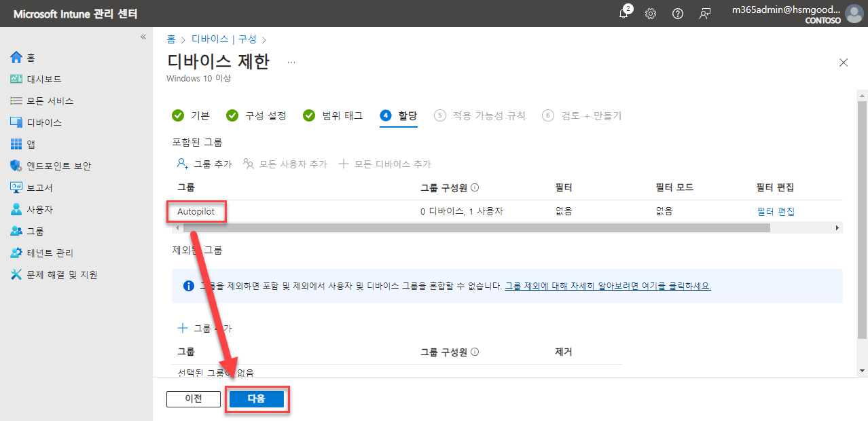Open the ellipsis menu beside 디바이스 제한
This screenshot has height=421, width=868.
point(291,61)
